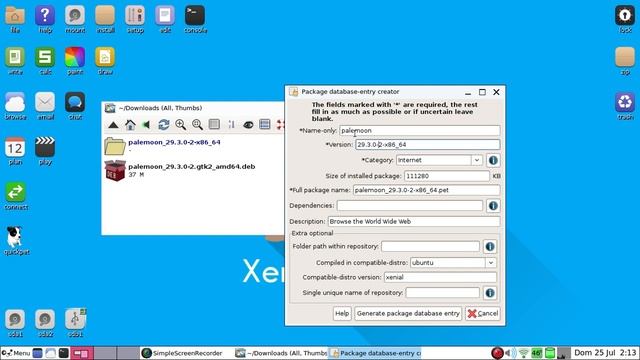
Task: Click the Full package name field
Action: pos(426,190)
